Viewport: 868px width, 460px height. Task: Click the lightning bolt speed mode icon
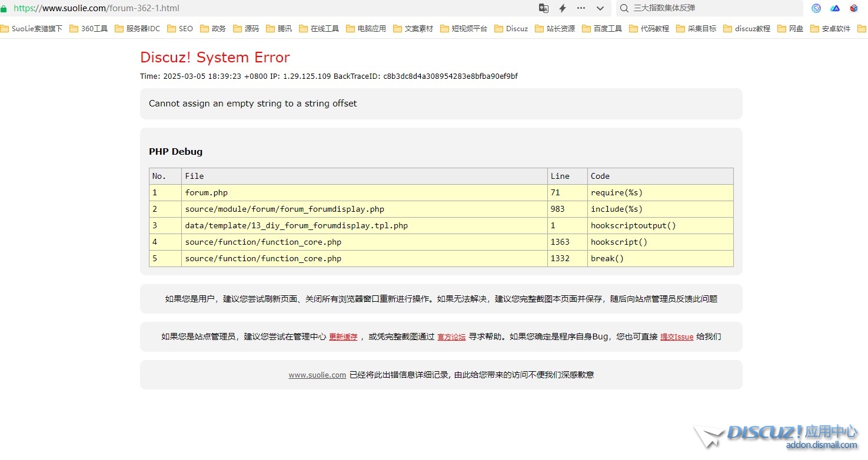[x=563, y=8]
